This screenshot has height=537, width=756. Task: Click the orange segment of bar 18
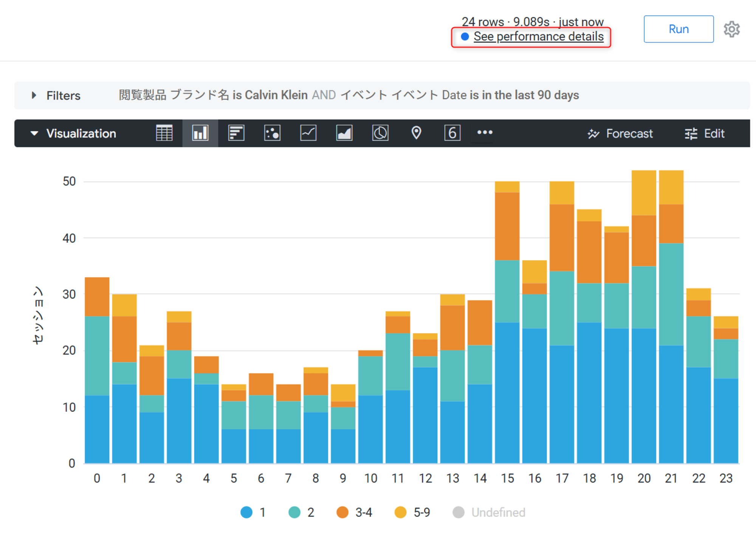click(589, 252)
